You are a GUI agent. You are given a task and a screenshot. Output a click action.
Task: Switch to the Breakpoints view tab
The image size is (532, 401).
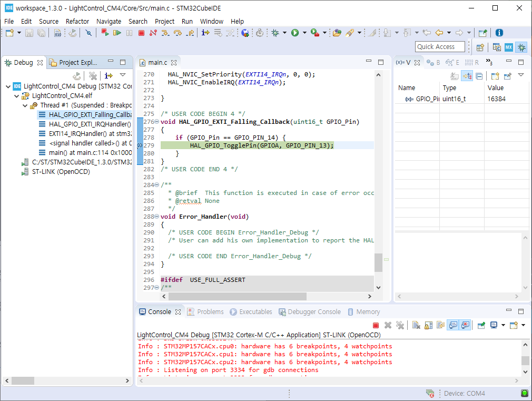[434, 63]
